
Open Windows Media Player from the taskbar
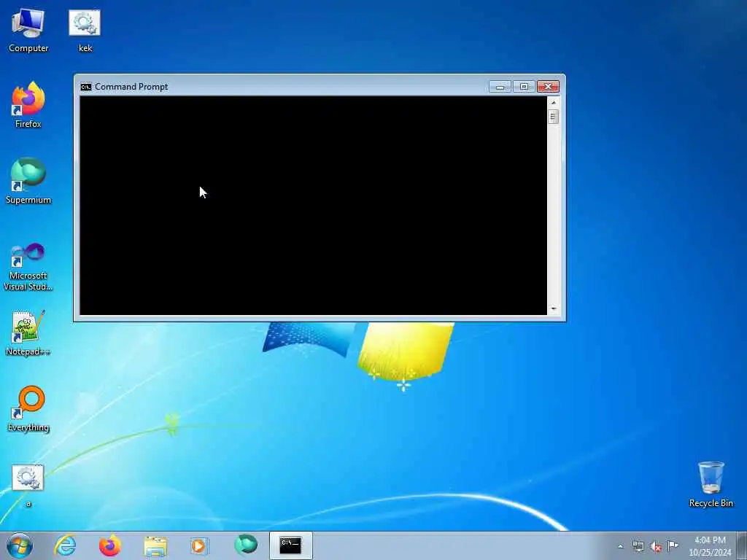tap(200, 545)
